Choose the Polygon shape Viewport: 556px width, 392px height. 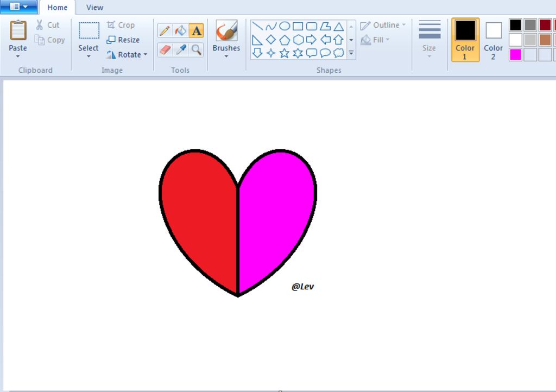pos(325,26)
